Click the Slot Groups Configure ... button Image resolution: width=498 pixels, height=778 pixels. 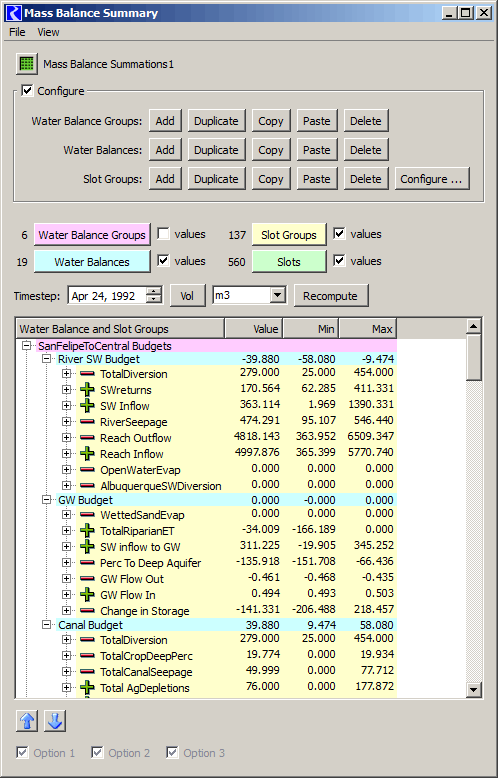tap(432, 179)
